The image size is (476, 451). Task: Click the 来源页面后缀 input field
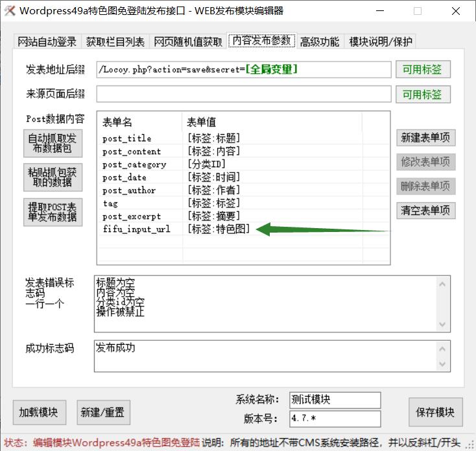pyautogui.click(x=244, y=94)
